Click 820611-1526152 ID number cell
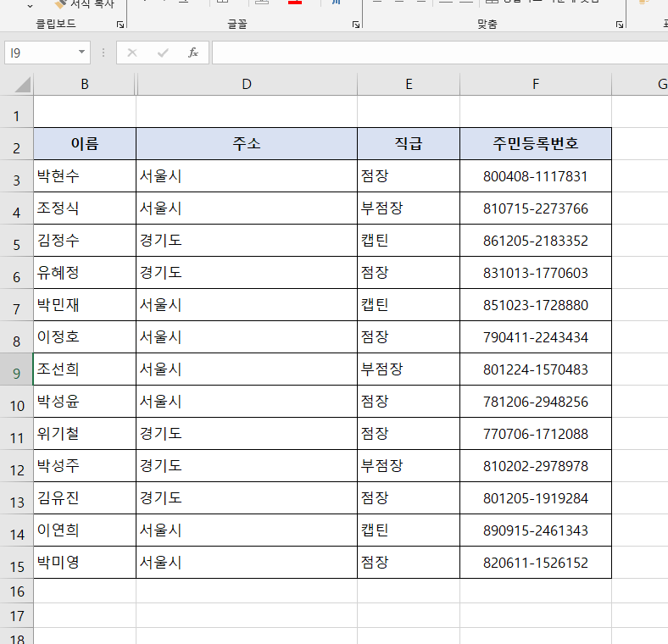Screen dimensions: 668x644 [x=536, y=562]
